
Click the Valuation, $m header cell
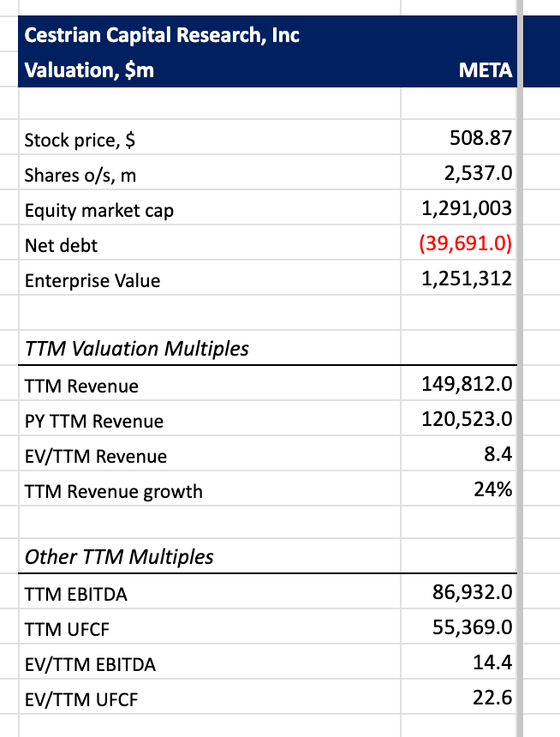[210, 69]
